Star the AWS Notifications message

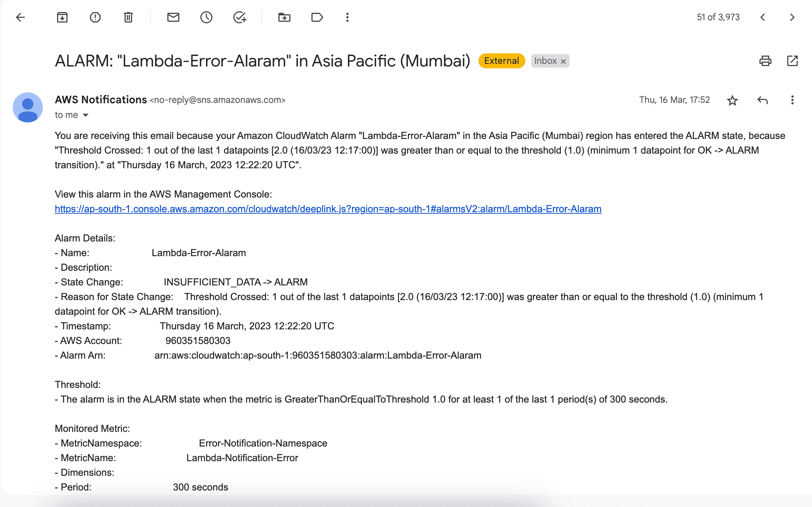(x=732, y=100)
